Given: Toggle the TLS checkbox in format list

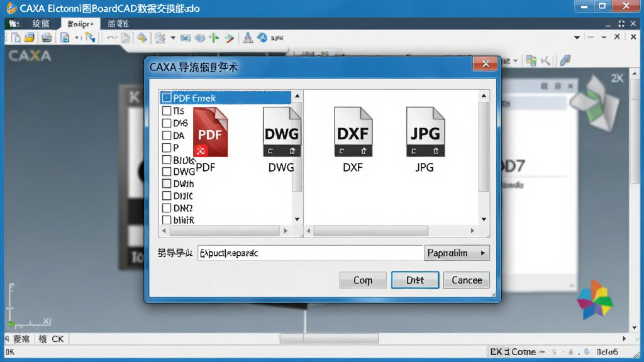Looking at the screenshot, I should (x=166, y=111).
